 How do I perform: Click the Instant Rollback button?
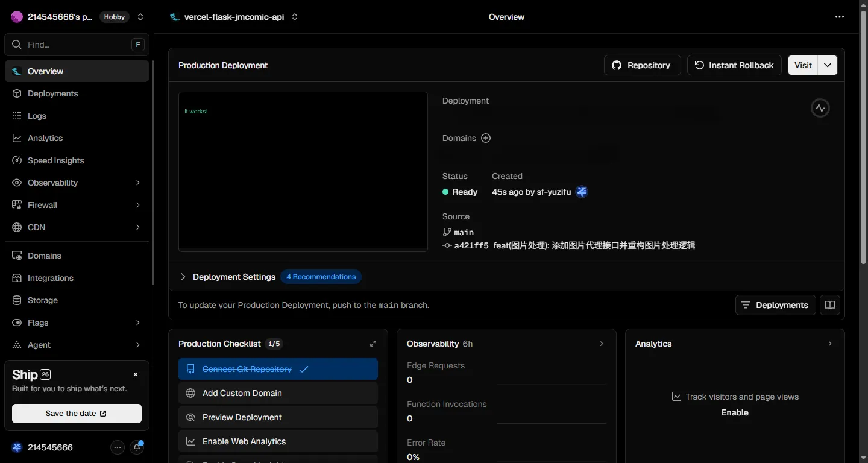[734, 65]
